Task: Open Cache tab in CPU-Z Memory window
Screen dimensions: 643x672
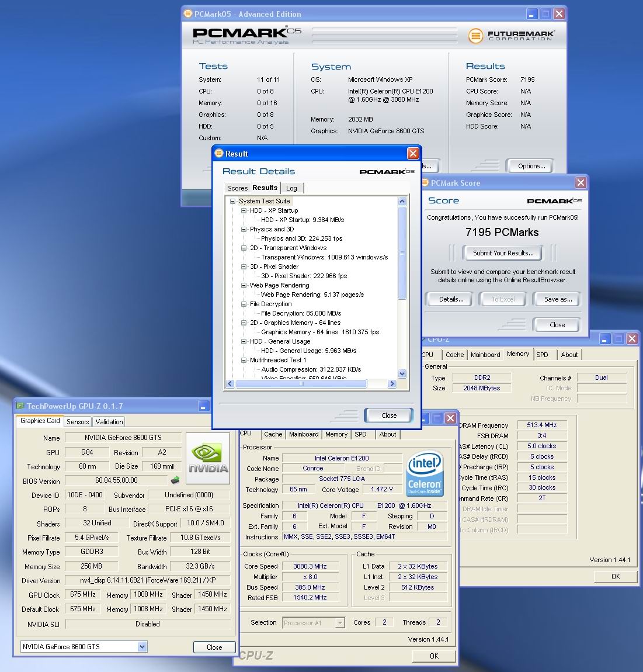Action: (x=454, y=355)
